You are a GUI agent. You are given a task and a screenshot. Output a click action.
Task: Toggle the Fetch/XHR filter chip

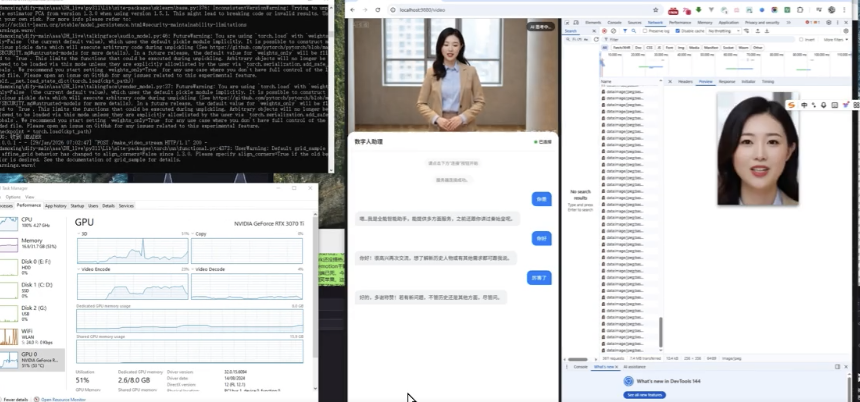pyautogui.click(x=621, y=48)
